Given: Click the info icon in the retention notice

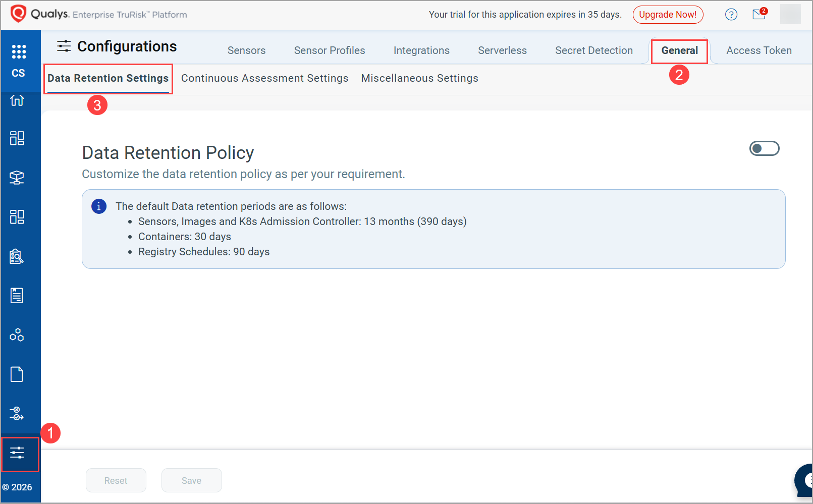Looking at the screenshot, I should pyautogui.click(x=98, y=206).
